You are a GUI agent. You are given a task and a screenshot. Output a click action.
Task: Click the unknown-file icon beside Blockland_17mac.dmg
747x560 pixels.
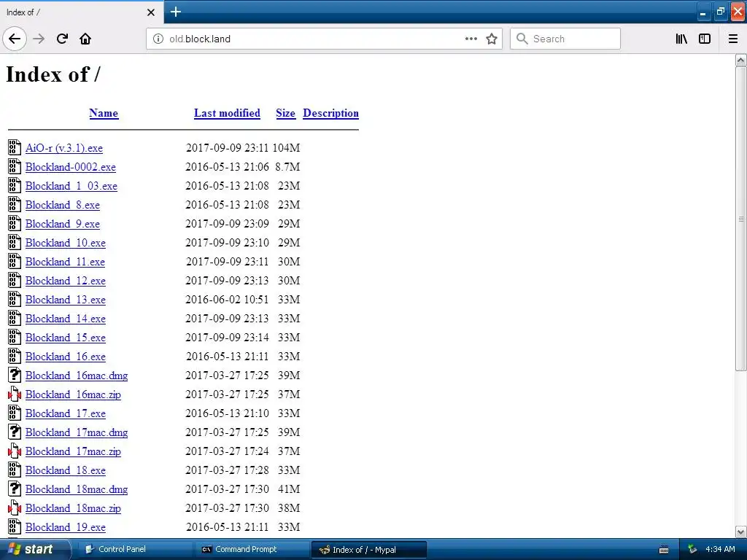tap(15, 432)
